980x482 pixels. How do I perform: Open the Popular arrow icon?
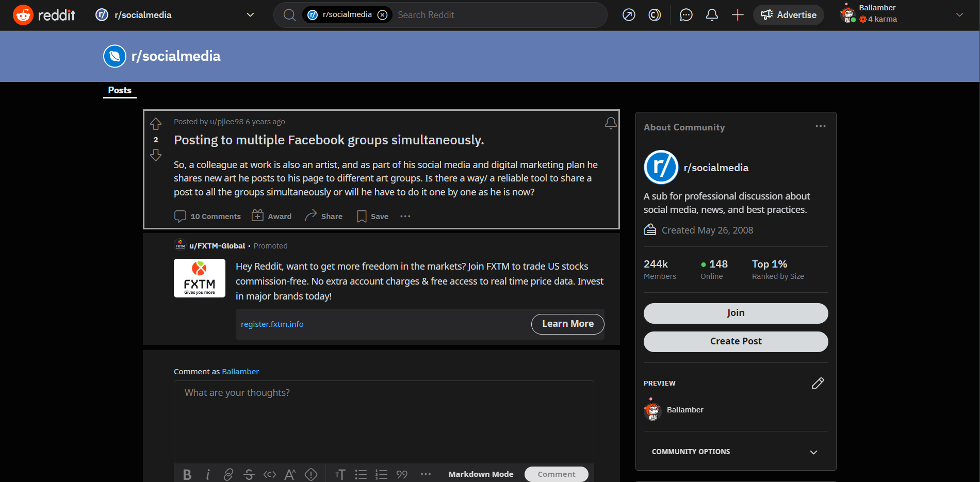629,15
